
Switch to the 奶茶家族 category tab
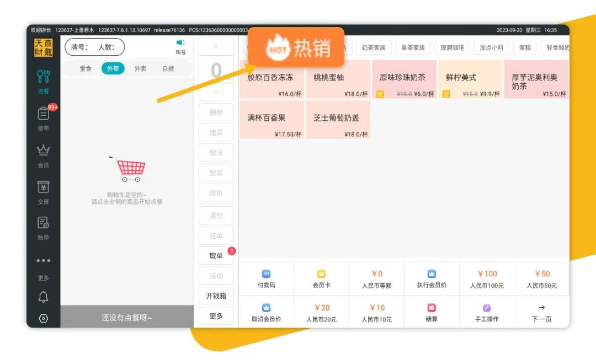(374, 47)
